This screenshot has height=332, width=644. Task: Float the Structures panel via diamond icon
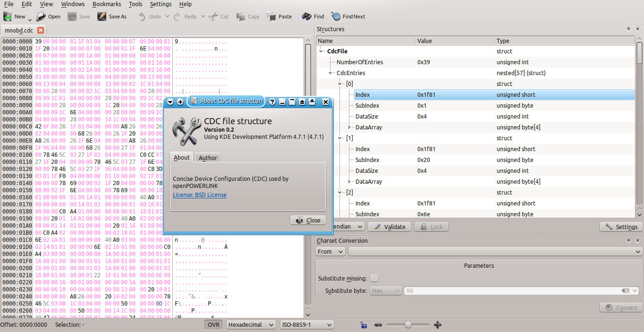[628, 29]
